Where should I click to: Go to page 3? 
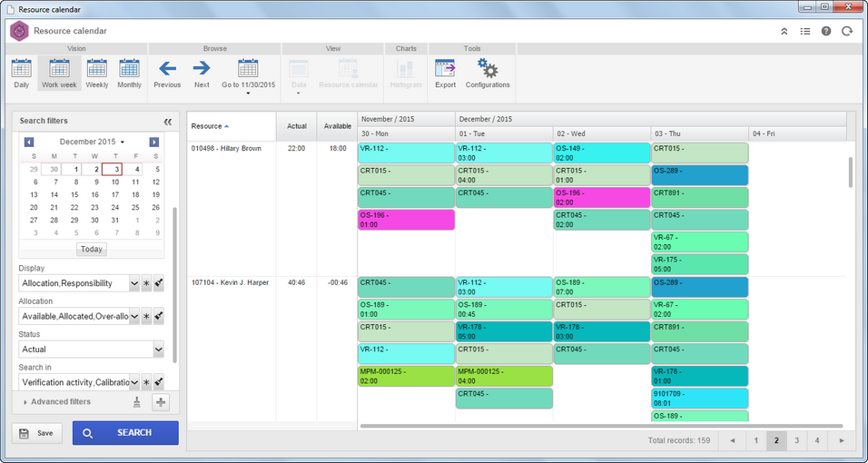click(x=796, y=441)
